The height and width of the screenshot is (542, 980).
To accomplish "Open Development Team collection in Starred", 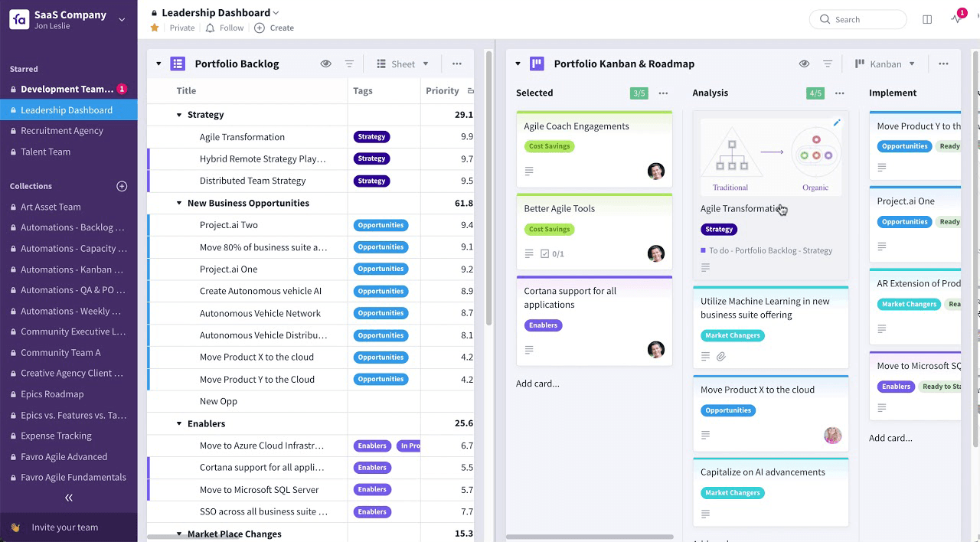I will [67, 89].
